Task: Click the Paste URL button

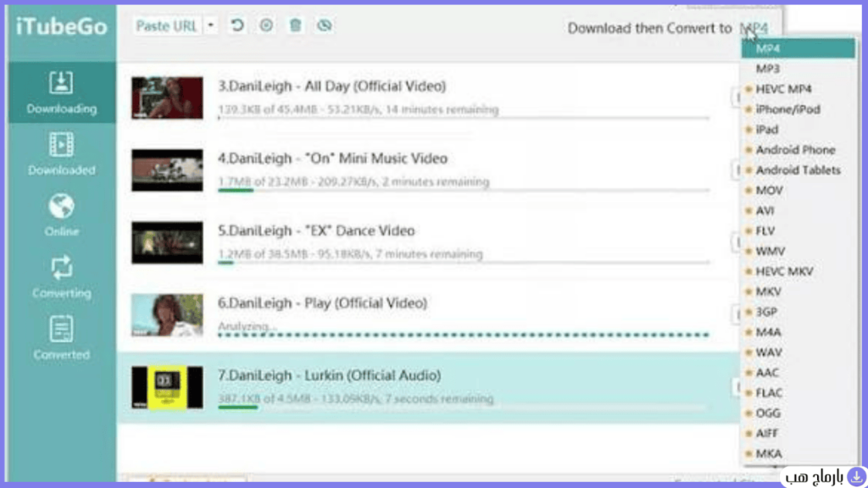Action: pyautogui.click(x=166, y=26)
